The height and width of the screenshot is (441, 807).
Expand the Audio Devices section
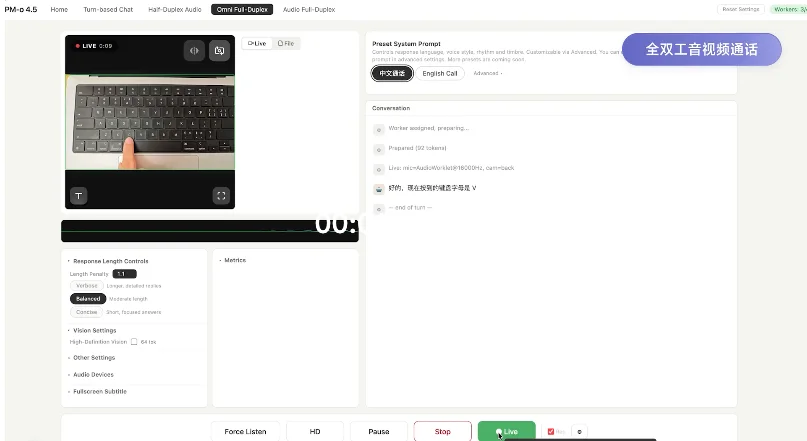point(93,375)
